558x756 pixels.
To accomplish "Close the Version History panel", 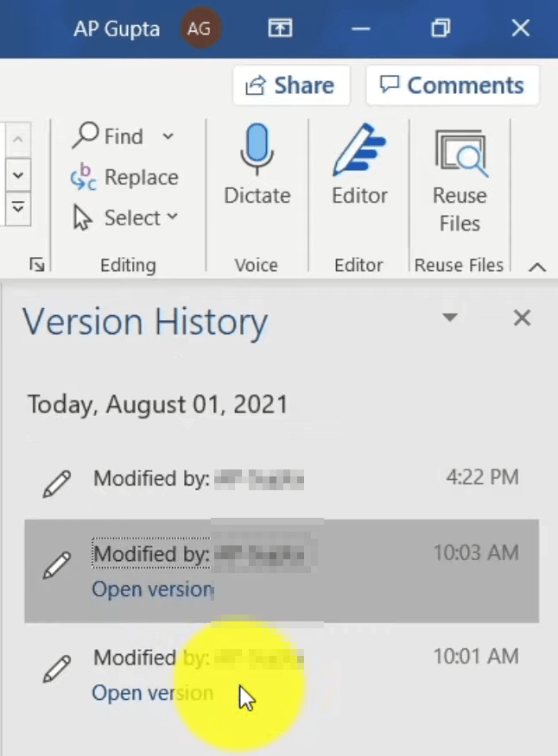I will (522, 318).
